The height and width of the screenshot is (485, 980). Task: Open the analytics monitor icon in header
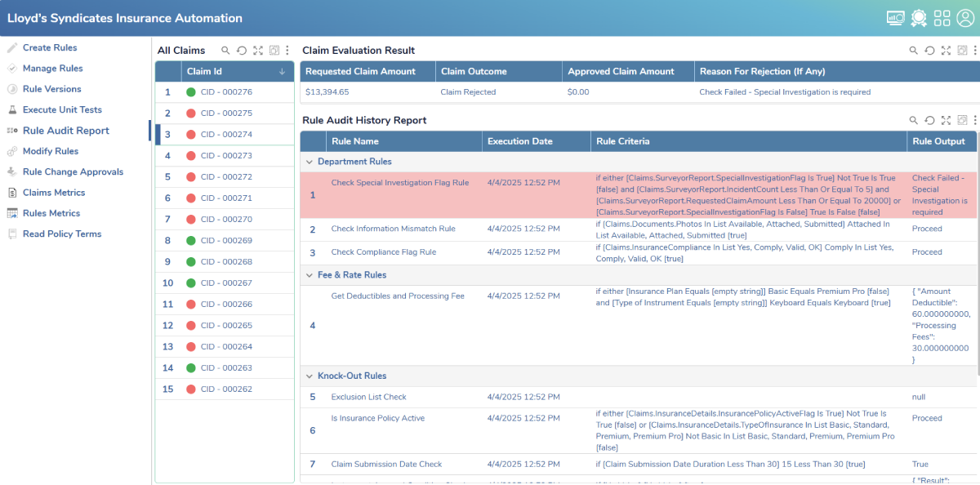(x=895, y=17)
